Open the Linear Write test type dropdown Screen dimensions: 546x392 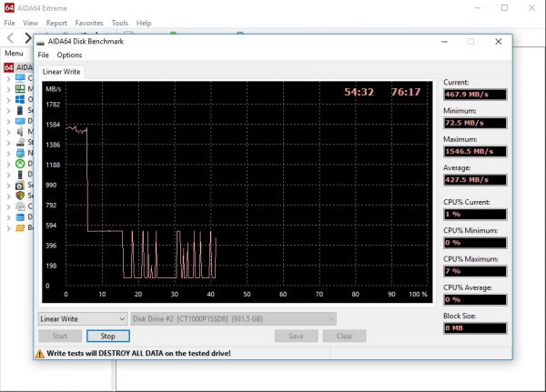[x=82, y=319]
